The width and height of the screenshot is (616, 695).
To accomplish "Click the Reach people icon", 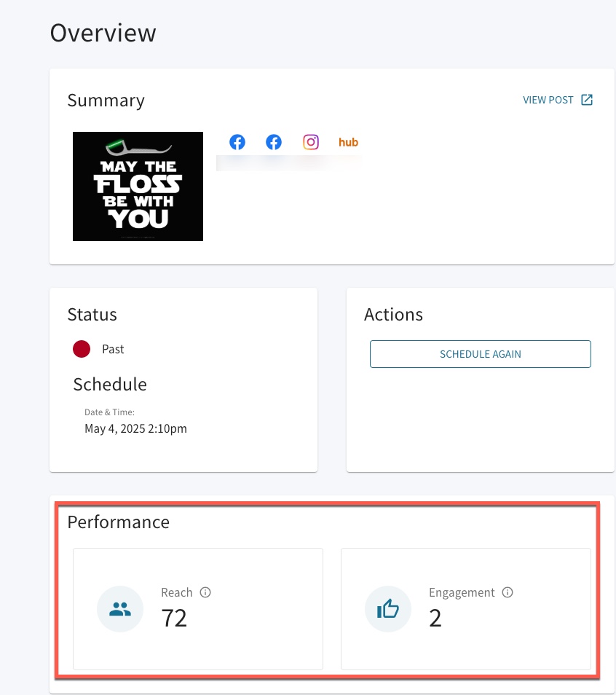I will [x=120, y=609].
